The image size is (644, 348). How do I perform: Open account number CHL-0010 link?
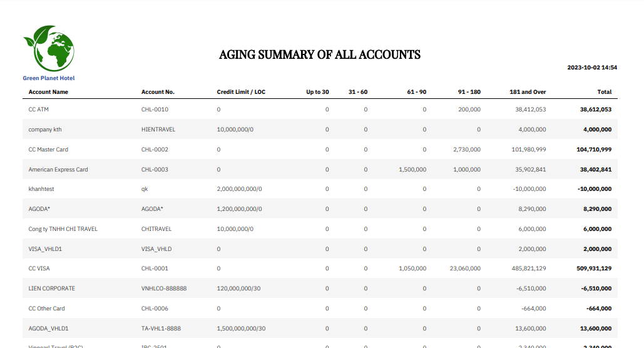pos(155,110)
